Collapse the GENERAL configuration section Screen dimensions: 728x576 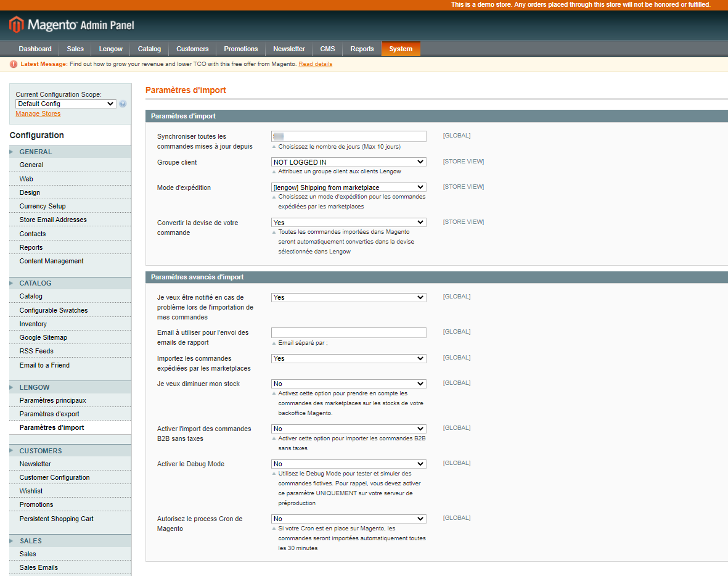tap(70, 152)
